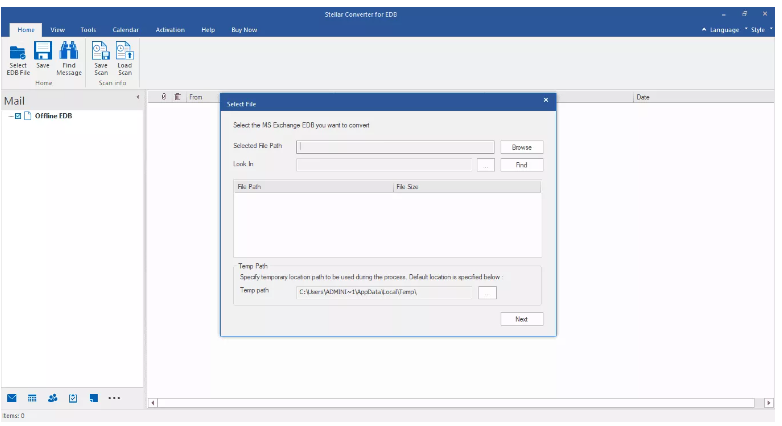782x426 pixels.
Task: Collapse the Offline EDB tree node
Action: click(x=10, y=116)
